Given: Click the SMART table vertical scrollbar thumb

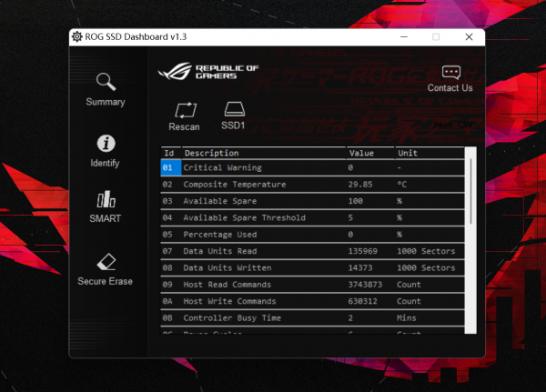Looking at the screenshot, I should (470, 191).
